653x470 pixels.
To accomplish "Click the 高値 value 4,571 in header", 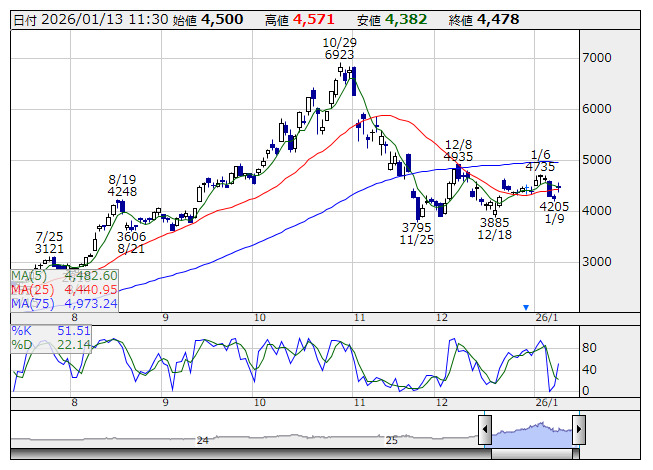I will (x=315, y=20).
